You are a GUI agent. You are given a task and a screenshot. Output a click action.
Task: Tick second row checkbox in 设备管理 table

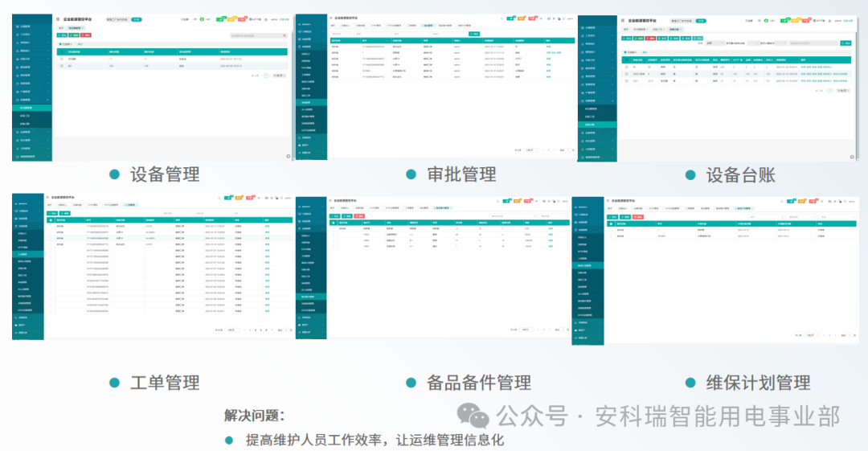(62, 66)
